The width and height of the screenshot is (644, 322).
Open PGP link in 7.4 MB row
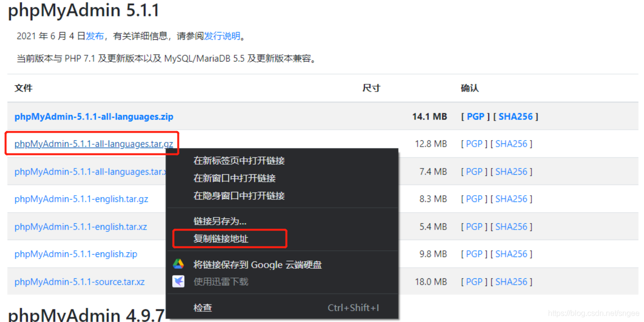(474, 172)
